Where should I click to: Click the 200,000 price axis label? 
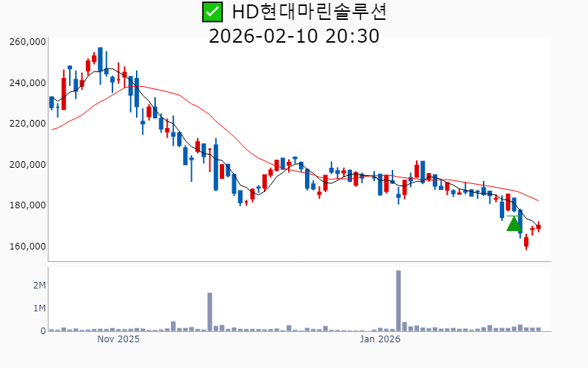coord(28,164)
